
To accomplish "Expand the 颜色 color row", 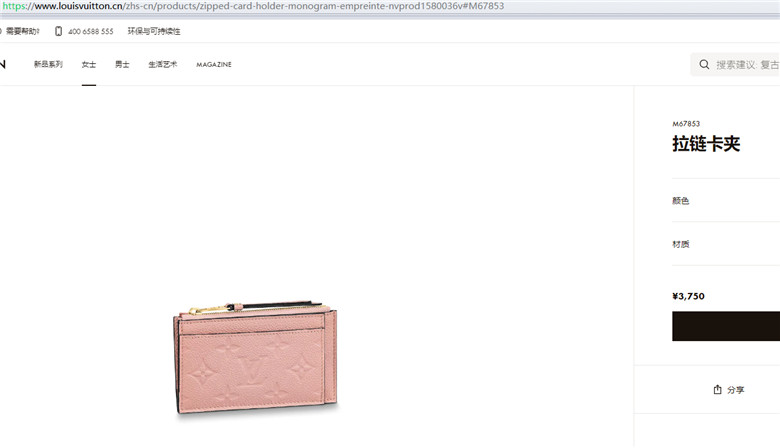I will point(726,200).
